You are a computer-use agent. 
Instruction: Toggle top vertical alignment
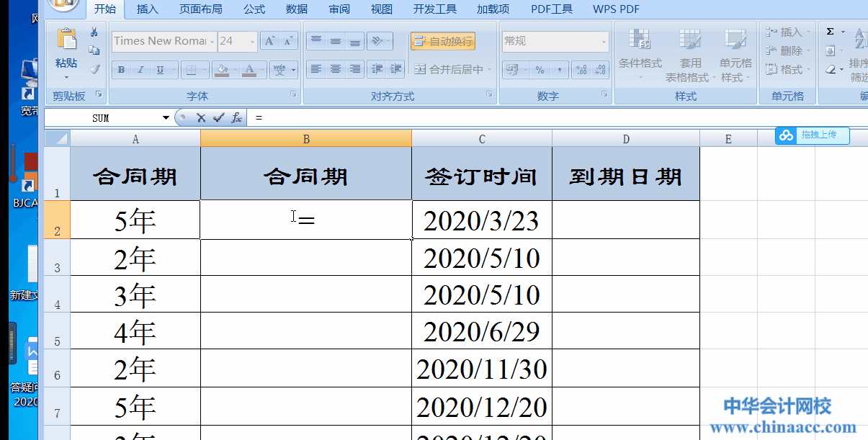[316, 42]
